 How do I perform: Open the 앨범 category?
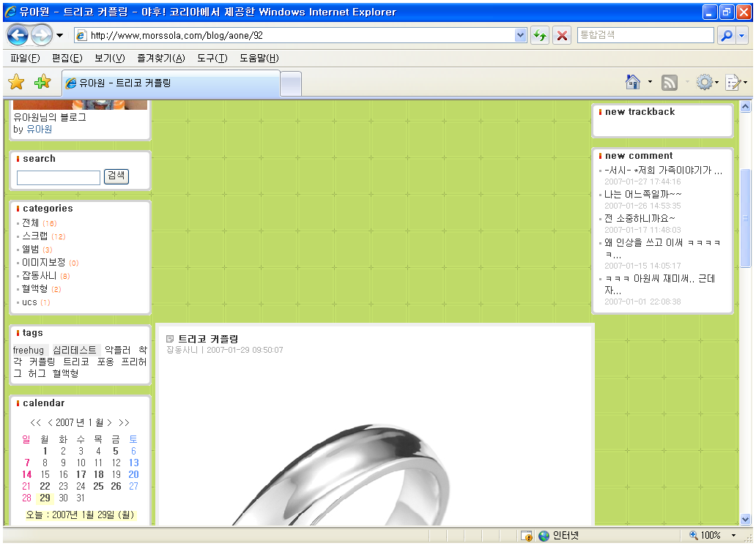coord(30,249)
